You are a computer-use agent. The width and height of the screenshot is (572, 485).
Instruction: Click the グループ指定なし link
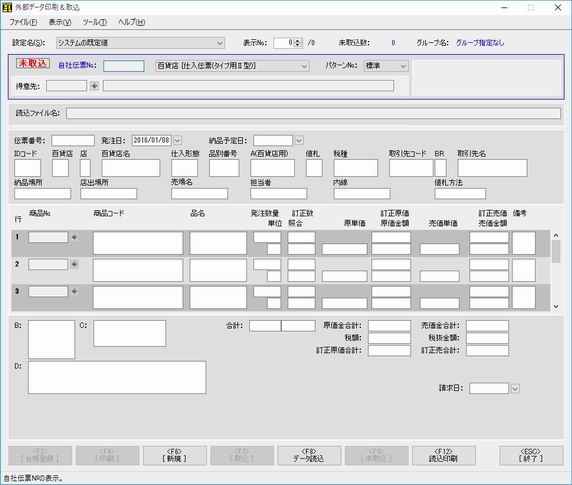pyautogui.click(x=480, y=43)
